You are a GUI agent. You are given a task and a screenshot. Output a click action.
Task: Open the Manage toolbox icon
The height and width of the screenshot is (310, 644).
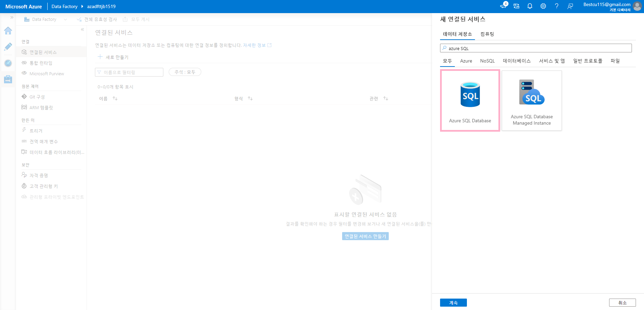pyautogui.click(x=8, y=79)
